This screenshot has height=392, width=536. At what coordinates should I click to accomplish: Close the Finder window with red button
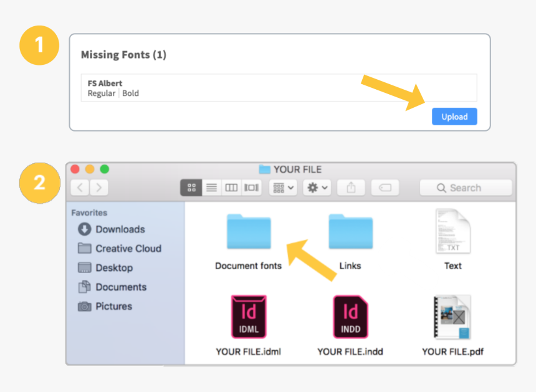tap(75, 169)
